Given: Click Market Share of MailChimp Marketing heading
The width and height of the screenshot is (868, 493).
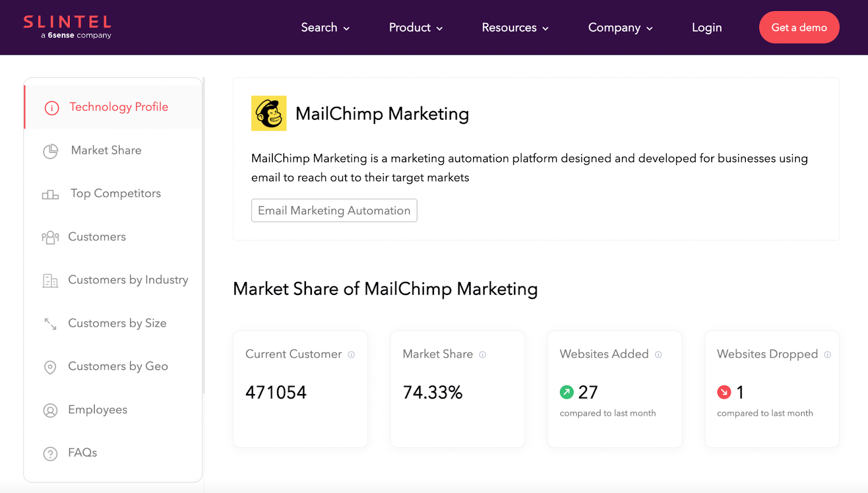Looking at the screenshot, I should tap(385, 289).
